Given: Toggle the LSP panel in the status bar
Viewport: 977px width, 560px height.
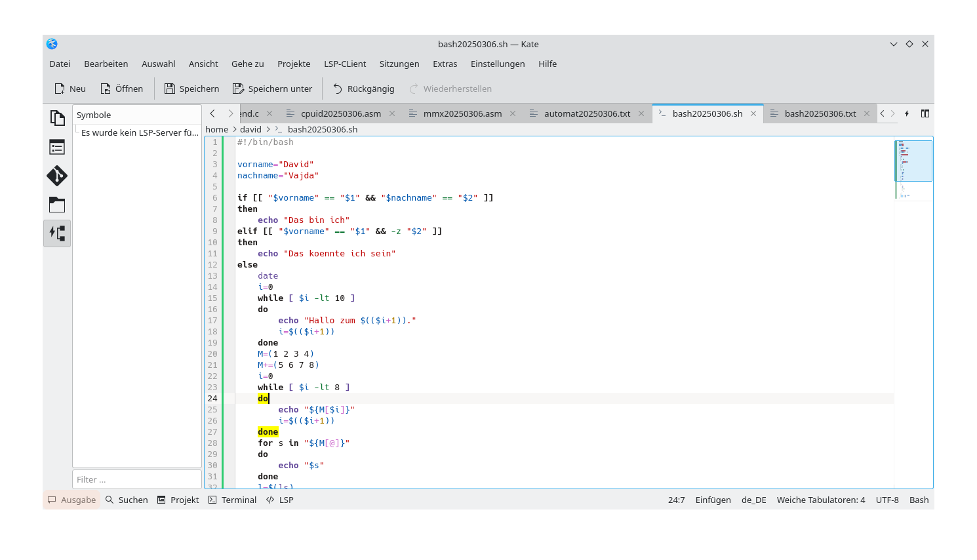Looking at the screenshot, I should click(x=279, y=499).
